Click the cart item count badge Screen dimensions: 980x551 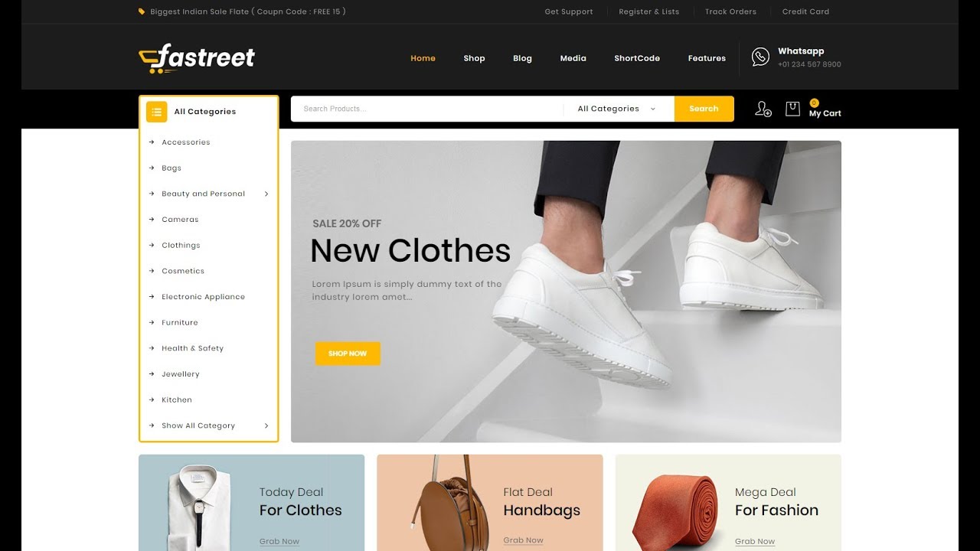[x=814, y=103]
